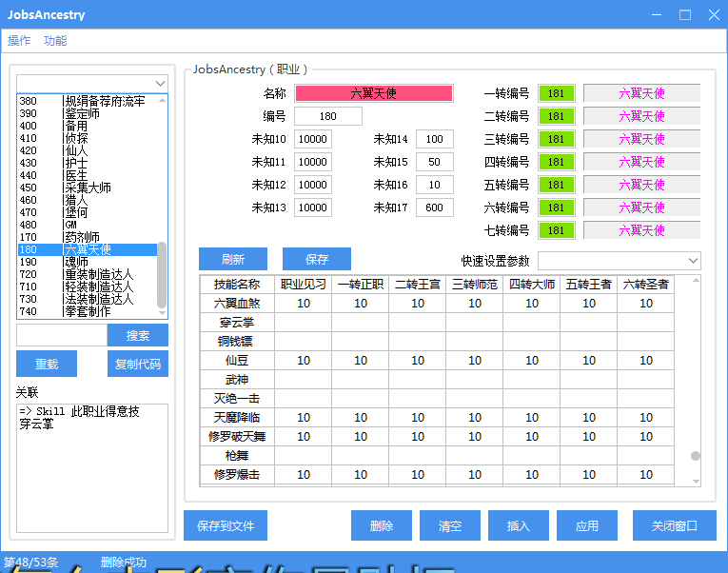Open the 功能 menu

[x=55, y=41]
